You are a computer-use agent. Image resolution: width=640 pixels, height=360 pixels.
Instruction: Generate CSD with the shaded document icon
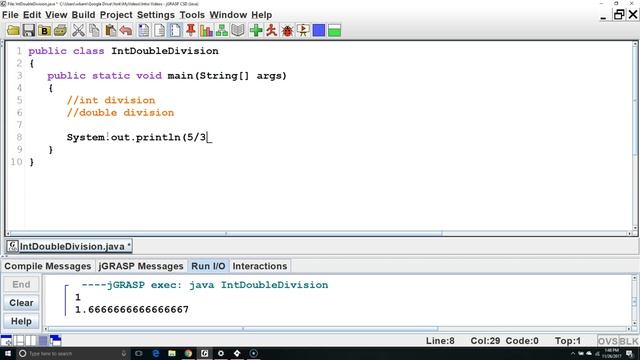(x=144, y=31)
